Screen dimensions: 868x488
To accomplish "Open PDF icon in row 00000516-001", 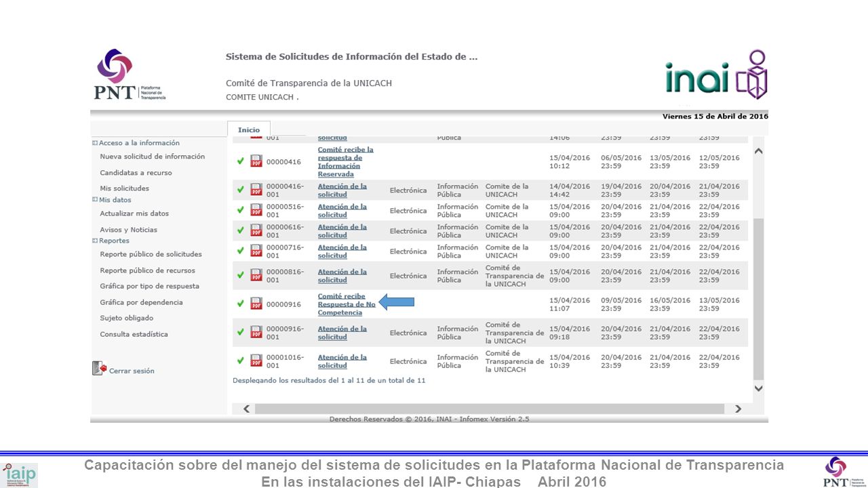I will tap(256, 210).
